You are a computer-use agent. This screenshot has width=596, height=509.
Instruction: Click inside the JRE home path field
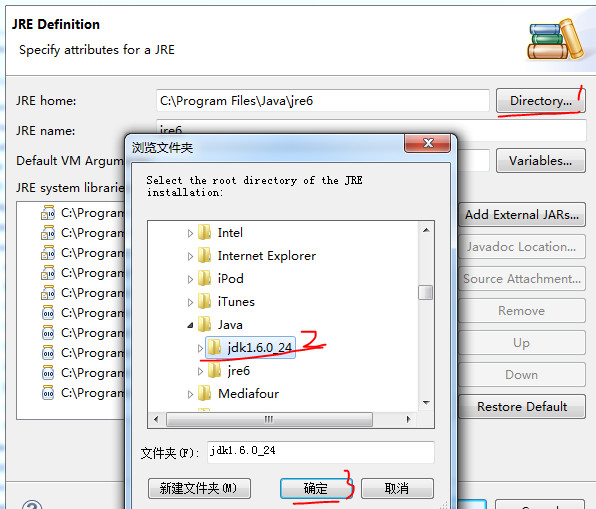tap(322, 101)
